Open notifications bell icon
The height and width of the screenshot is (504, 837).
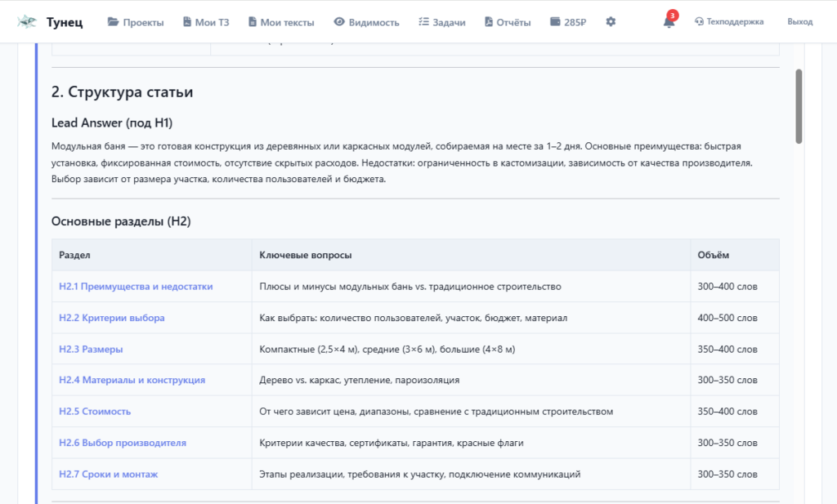[669, 22]
